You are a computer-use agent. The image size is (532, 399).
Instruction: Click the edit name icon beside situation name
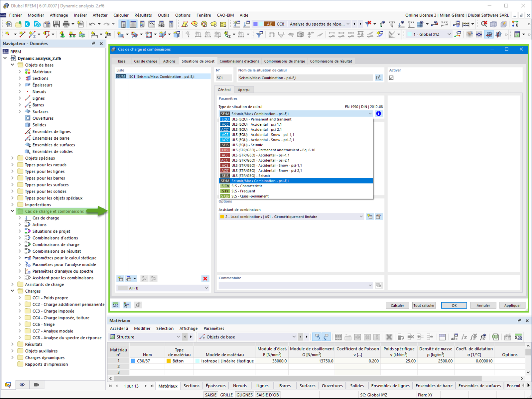pos(379,78)
